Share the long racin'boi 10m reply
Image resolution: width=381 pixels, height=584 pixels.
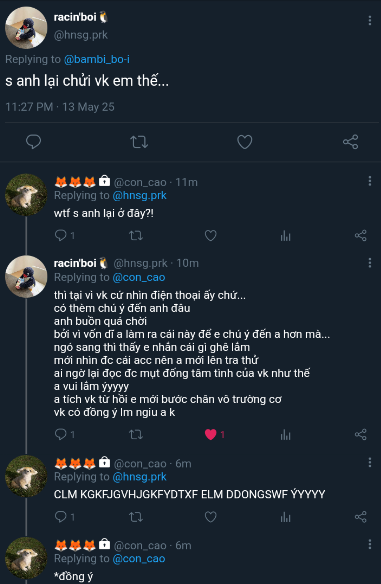point(361,434)
